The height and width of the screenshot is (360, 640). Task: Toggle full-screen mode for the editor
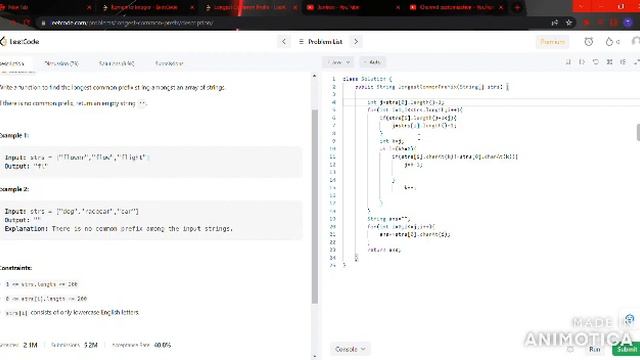click(x=636, y=62)
